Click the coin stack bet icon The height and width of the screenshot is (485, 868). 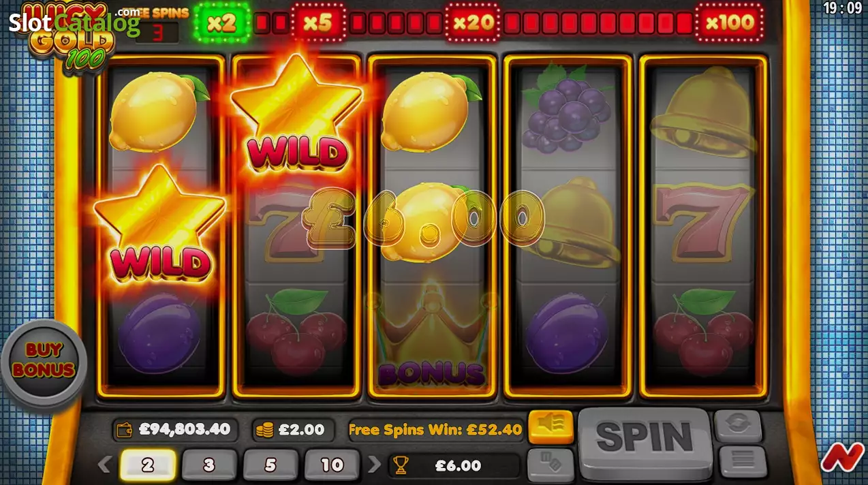point(264,430)
